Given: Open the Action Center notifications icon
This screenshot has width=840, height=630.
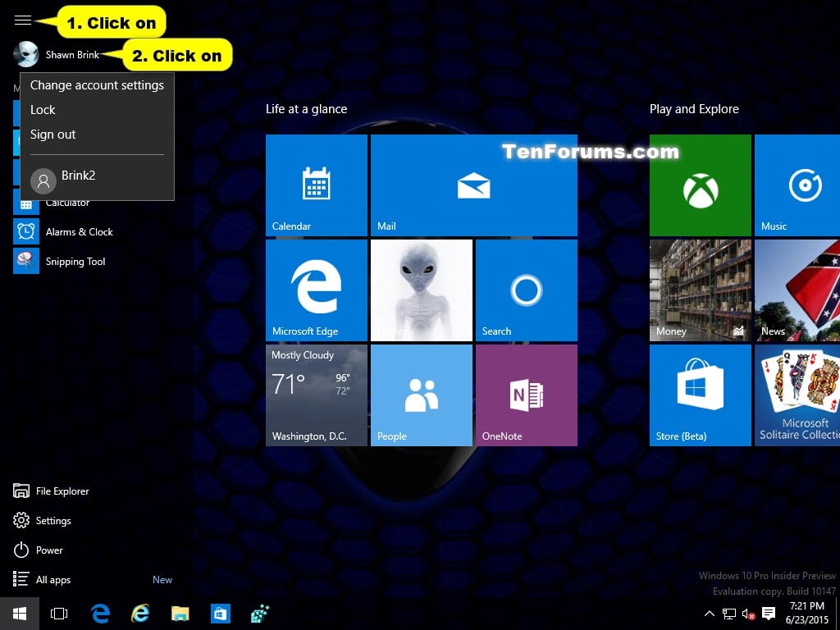Looking at the screenshot, I should tap(769, 614).
